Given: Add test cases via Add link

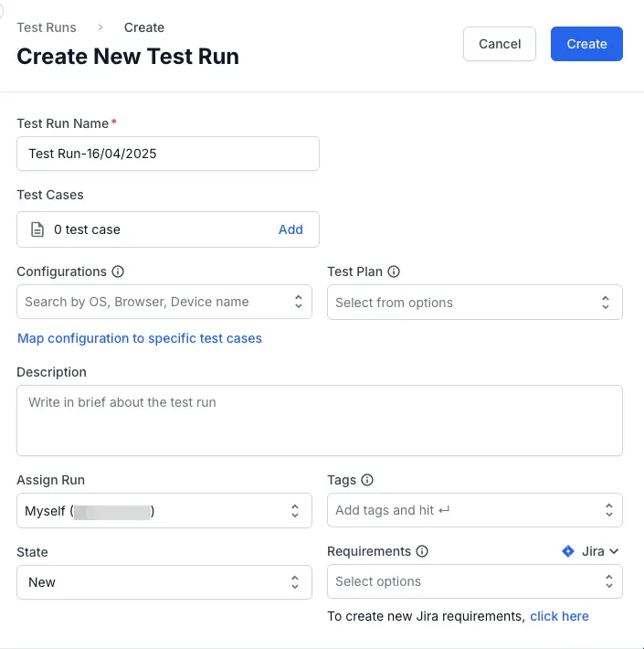Looking at the screenshot, I should pyautogui.click(x=290, y=229).
